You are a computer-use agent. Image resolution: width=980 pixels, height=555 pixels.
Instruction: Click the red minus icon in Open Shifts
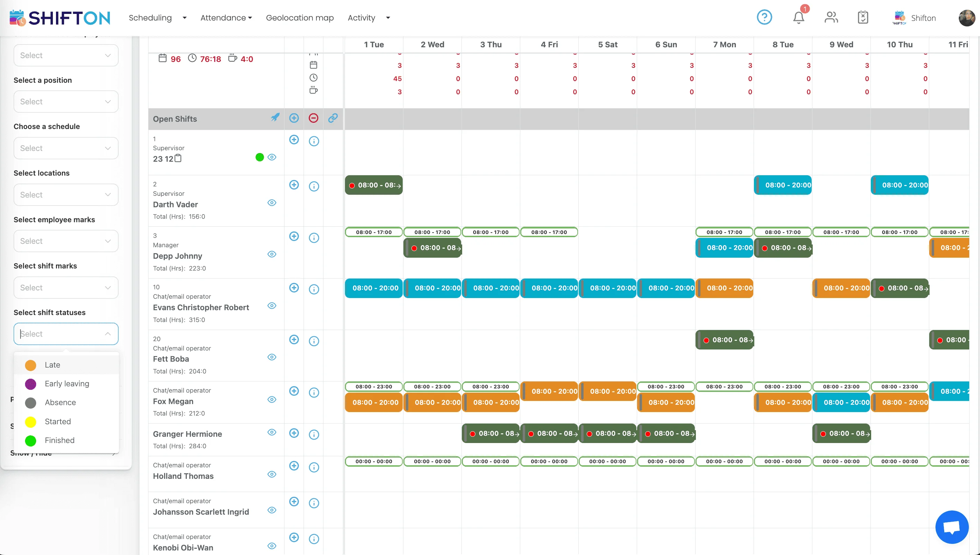click(313, 118)
